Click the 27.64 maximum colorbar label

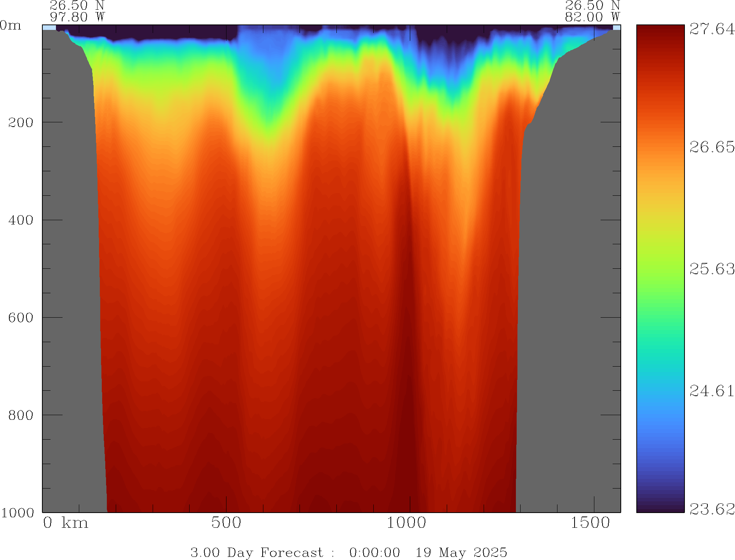click(x=712, y=29)
